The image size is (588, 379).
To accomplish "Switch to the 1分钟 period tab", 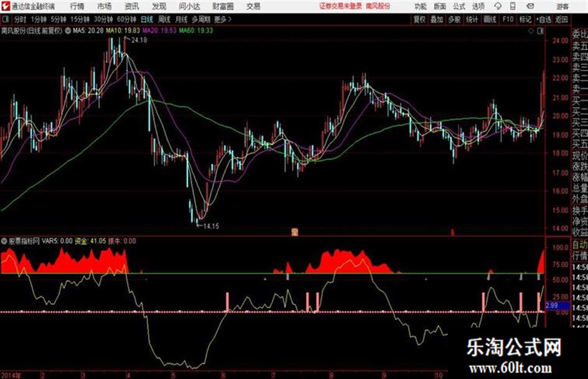I will pyautogui.click(x=39, y=19).
